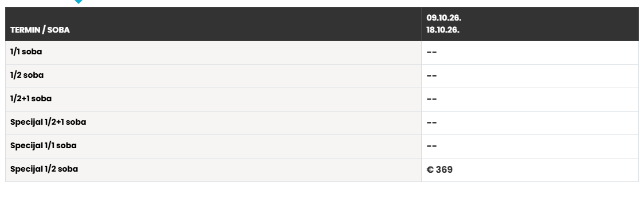Click the unavailable price for 1/1 soba

click(431, 53)
